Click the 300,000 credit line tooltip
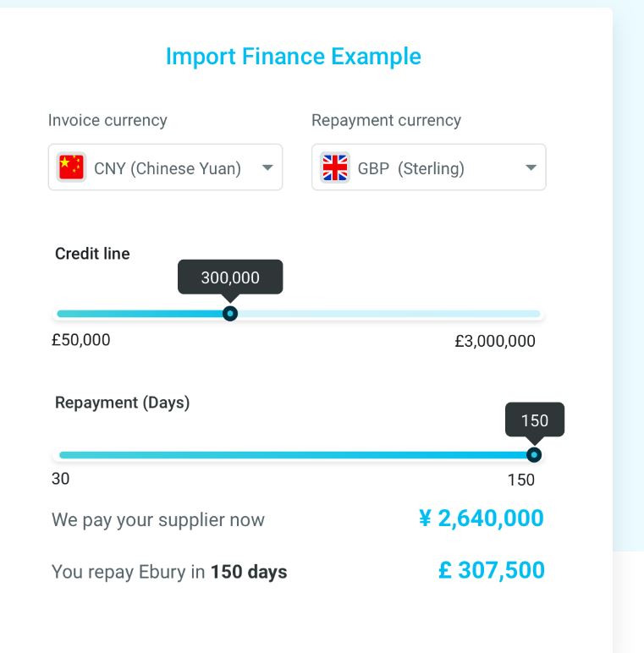Viewport: 644px width, 653px height. point(230,277)
